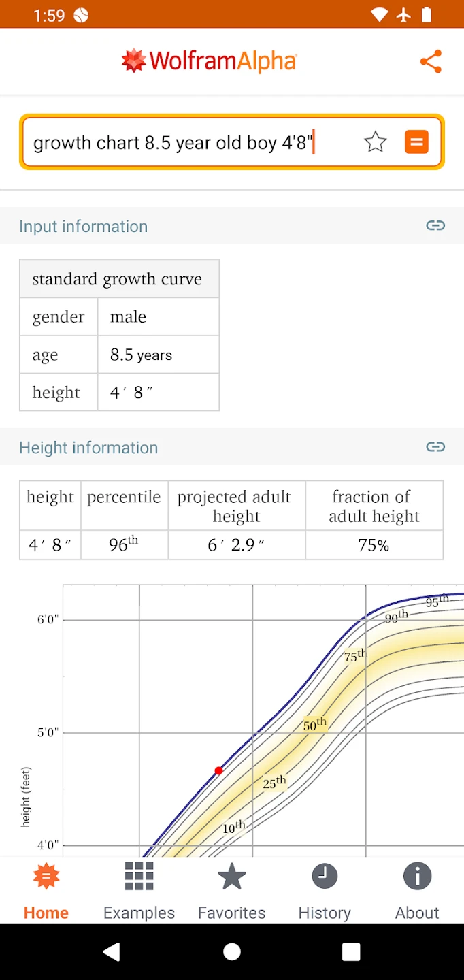The width and height of the screenshot is (464, 980).
Task: Switch to the Examples tab
Action: [139, 889]
